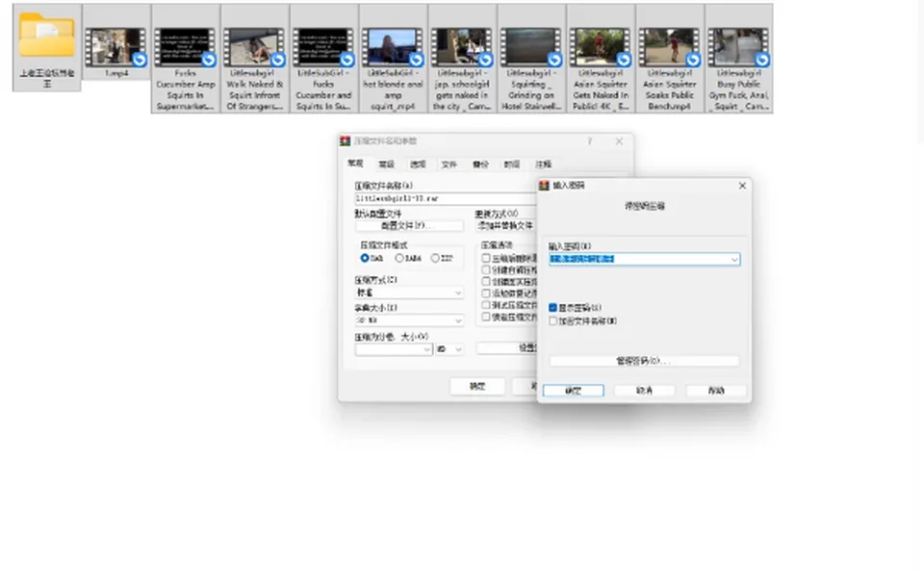Select the RAR4 archive format
This screenshot has width=924, height=587.
coord(399,258)
